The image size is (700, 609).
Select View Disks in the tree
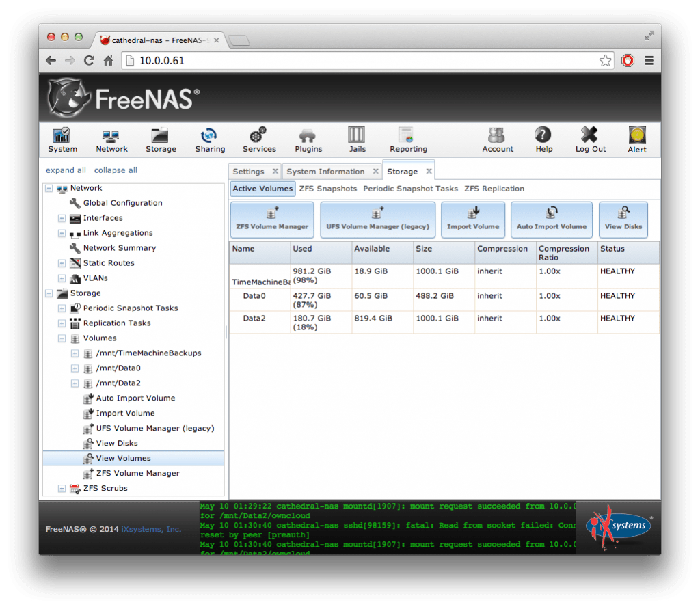pos(117,443)
